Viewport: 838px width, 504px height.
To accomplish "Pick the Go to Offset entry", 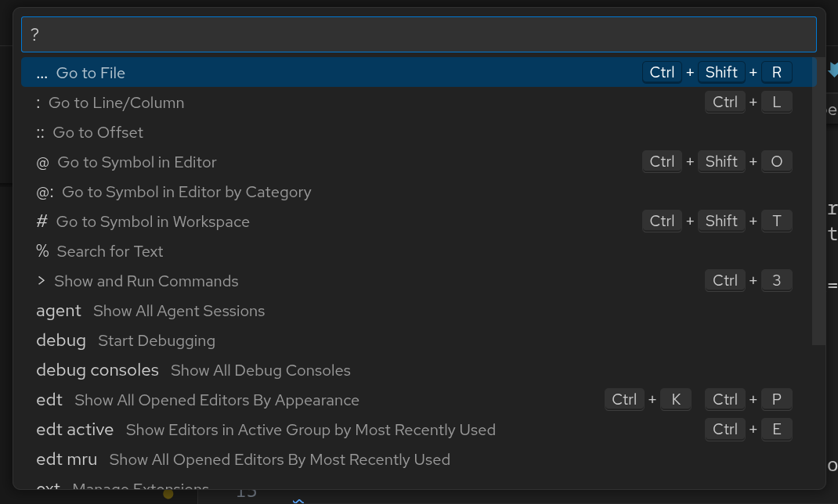I will pos(97,132).
